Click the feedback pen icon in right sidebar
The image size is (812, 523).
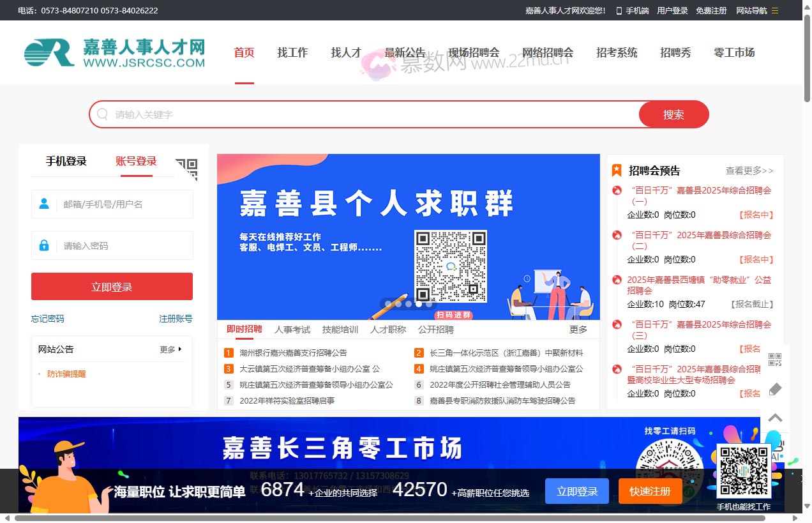point(774,389)
